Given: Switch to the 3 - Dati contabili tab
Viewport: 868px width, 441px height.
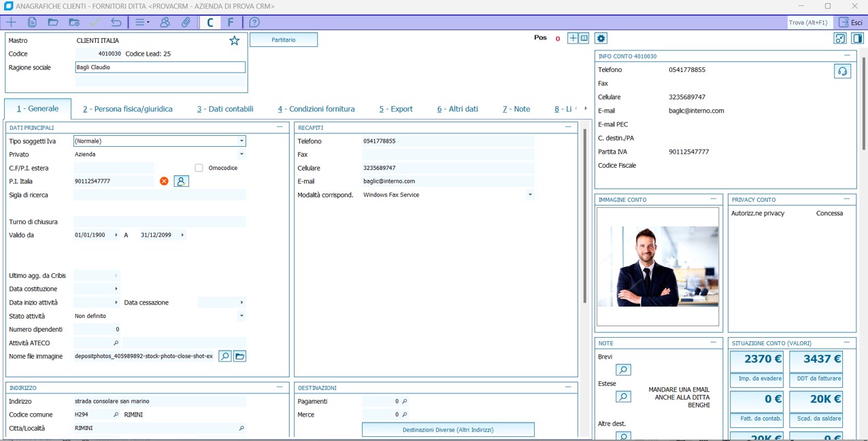Looking at the screenshot, I should [225, 109].
